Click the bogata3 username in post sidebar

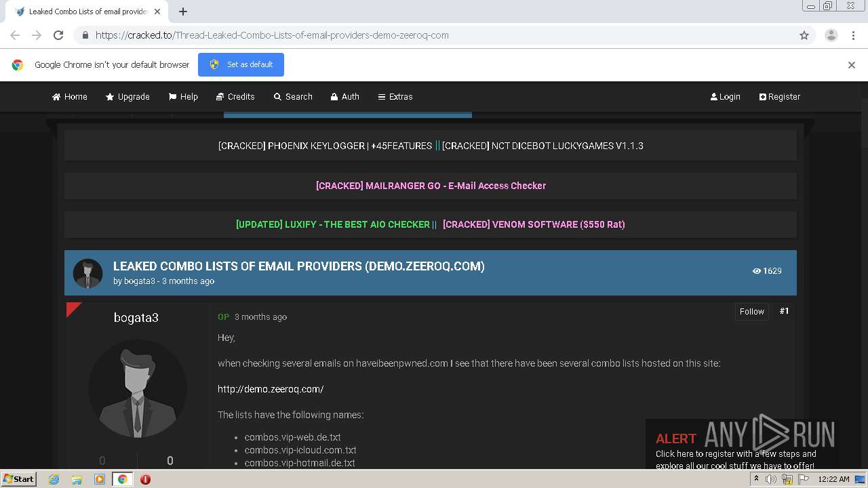136,318
